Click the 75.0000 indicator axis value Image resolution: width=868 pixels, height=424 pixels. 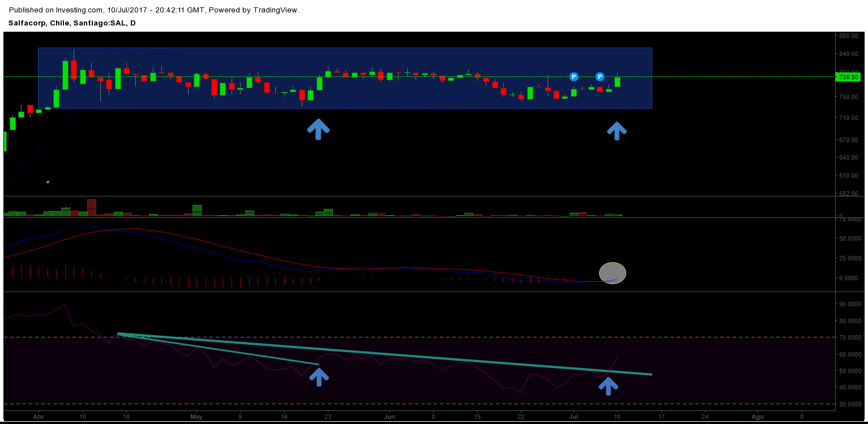point(849,220)
